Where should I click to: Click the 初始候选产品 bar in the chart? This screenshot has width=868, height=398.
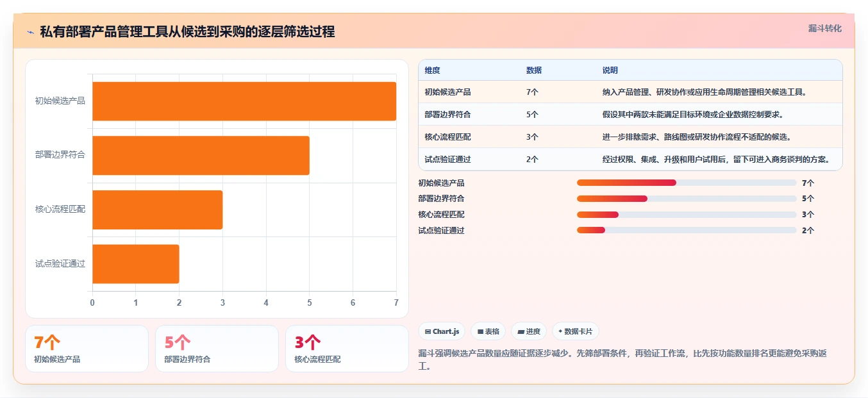(244, 101)
